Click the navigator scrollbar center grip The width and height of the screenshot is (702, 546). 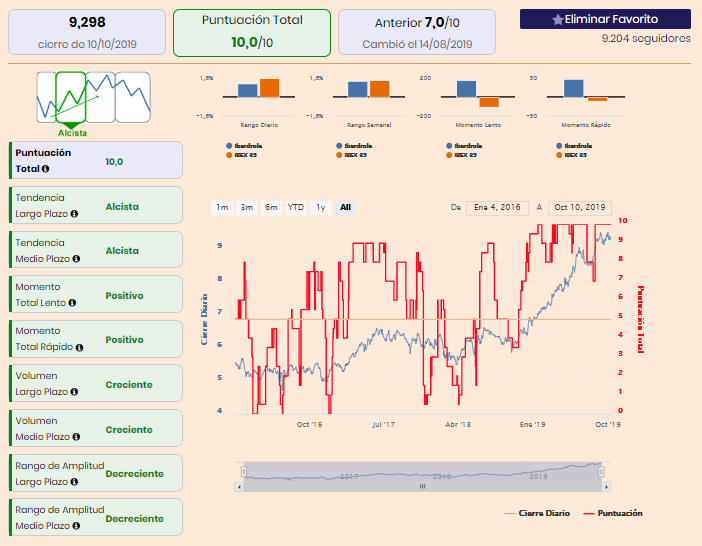(x=423, y=486)
